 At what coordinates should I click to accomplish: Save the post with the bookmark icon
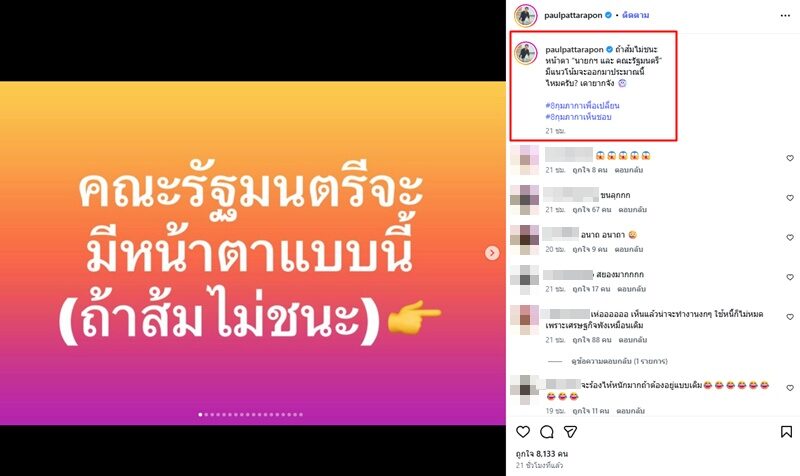click(x=786, y=432)
